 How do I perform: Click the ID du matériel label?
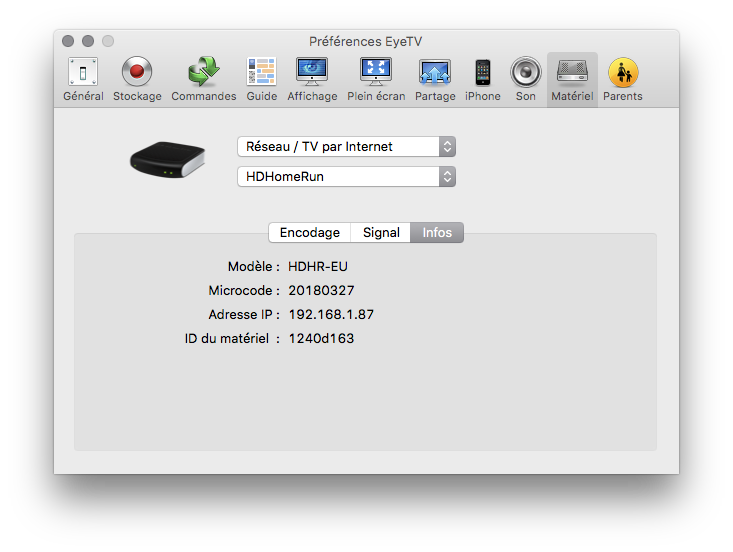coord(232,338)
